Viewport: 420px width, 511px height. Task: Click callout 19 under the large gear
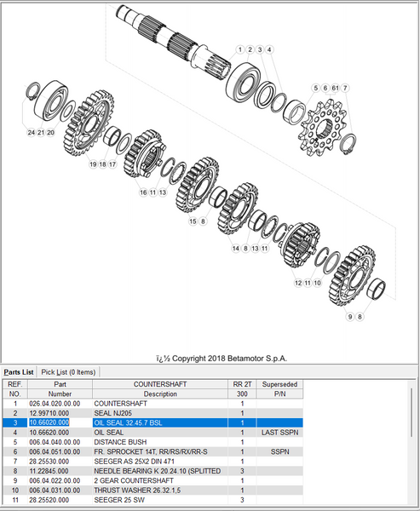point(93,164)
